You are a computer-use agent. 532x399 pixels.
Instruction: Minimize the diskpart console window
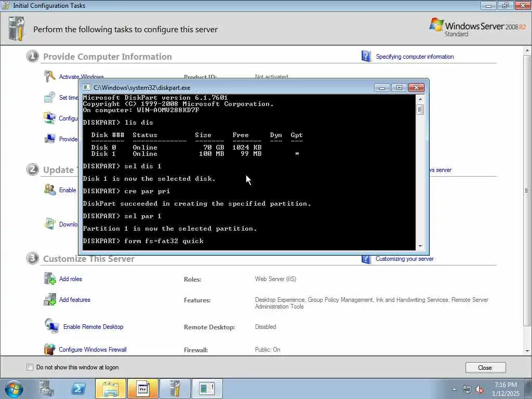[x=382, y=88]
